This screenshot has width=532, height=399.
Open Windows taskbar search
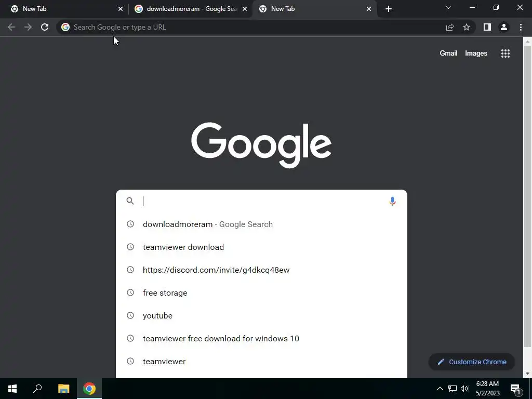pos(37,389)
